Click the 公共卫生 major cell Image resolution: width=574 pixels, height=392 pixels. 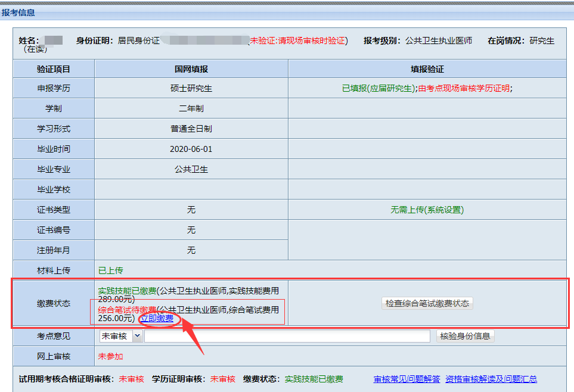click(191, 169)
